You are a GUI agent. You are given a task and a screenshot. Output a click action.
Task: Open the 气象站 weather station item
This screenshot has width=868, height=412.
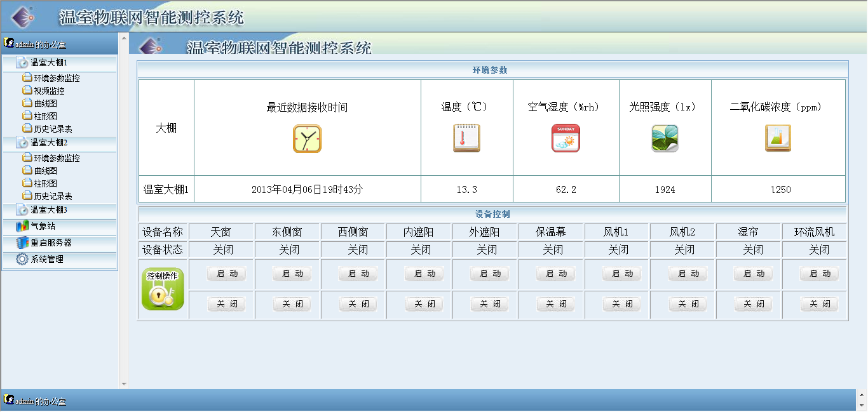click(43, 226)
